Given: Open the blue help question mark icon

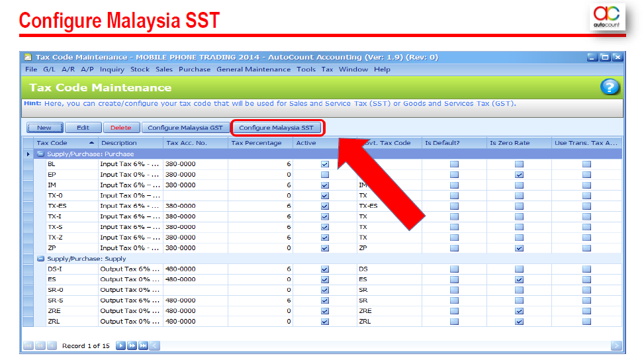Looking at the screenshot, I should click(610, 87).
